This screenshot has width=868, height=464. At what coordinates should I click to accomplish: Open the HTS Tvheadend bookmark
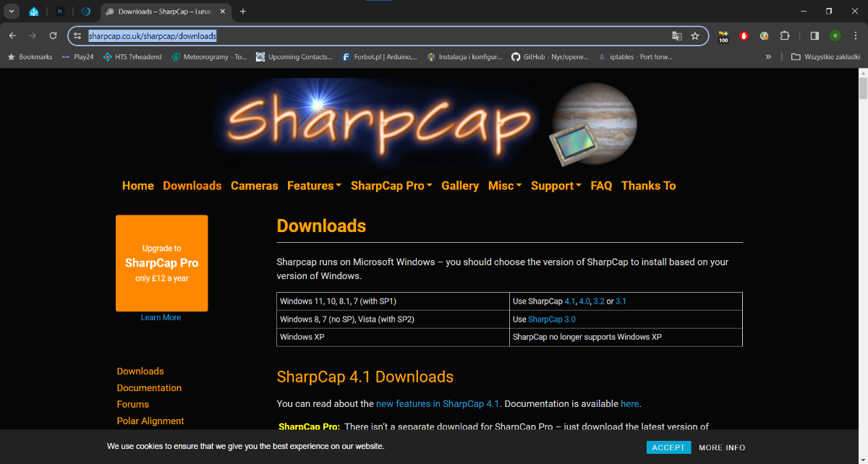click(x=132, y=56)
